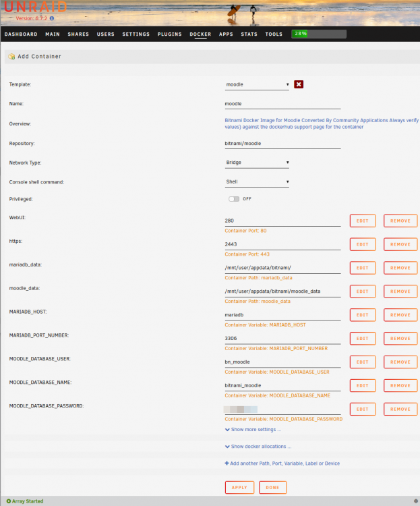Edit the moodle_data path
This screenshot has height=506, width=420.
363,291
